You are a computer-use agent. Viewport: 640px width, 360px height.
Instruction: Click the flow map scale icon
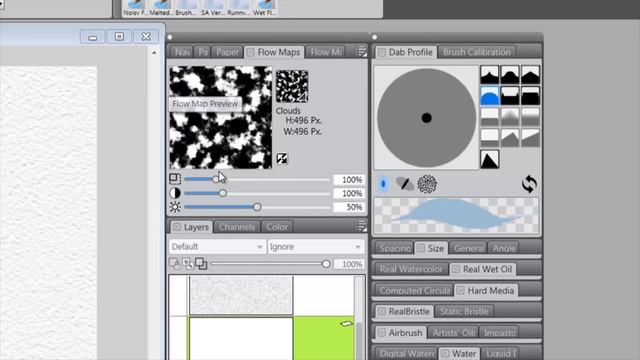(175, 179)
